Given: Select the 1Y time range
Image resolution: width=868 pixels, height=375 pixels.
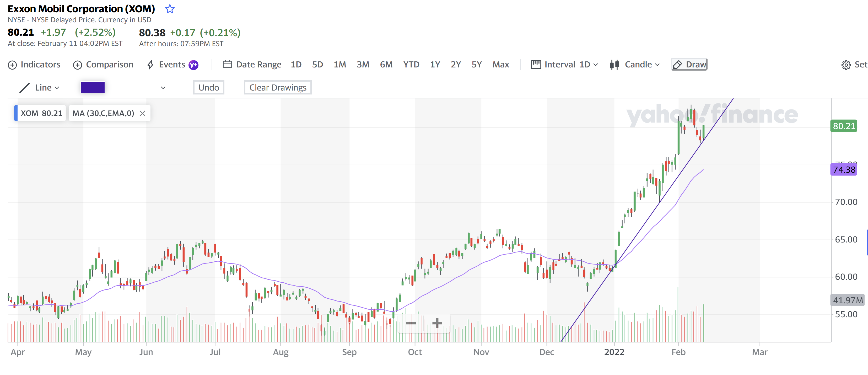Looking at the screenshot, I should click(435, 64).
